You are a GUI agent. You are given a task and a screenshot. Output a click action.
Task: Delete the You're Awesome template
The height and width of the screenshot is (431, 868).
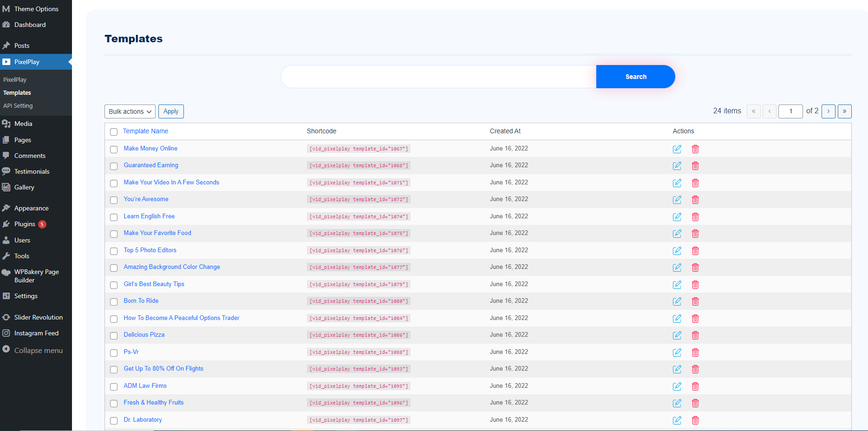[695, 200]
